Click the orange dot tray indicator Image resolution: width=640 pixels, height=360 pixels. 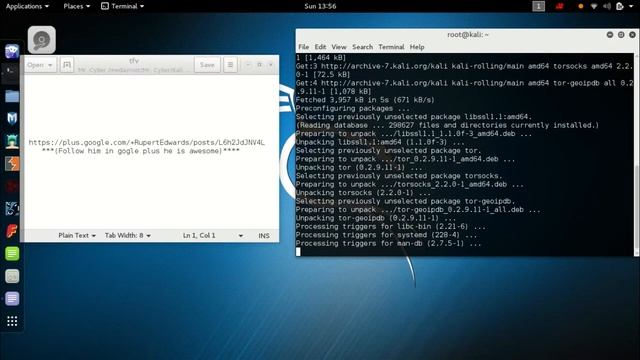click(580, 7)
